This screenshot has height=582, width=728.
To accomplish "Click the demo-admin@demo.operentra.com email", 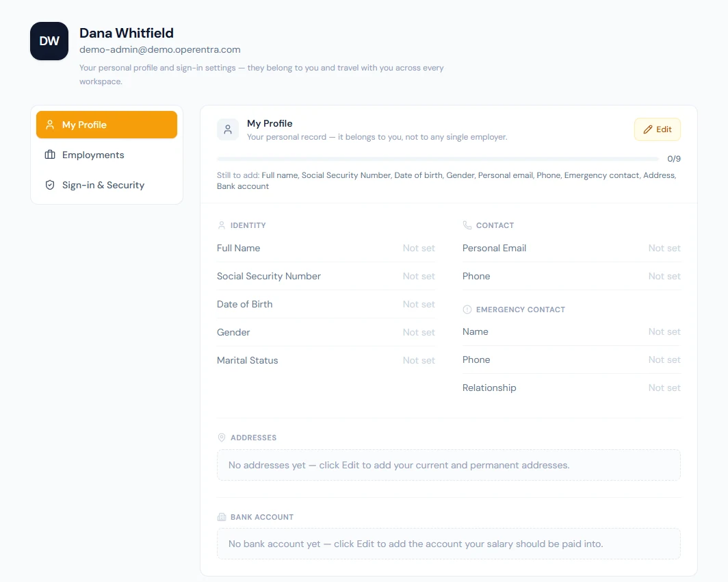I will pyautogui.click(x=159, y=50).
